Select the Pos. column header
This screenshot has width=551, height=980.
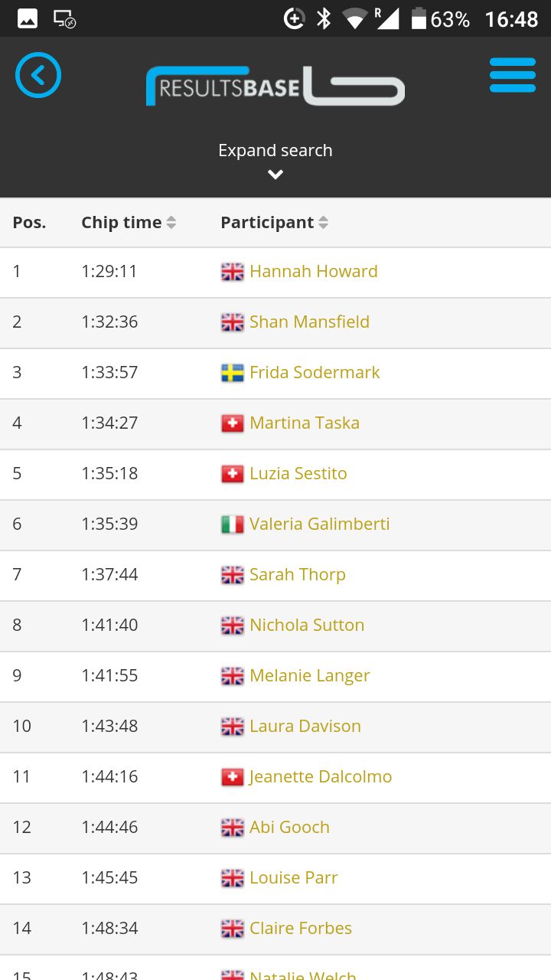[x=29, y=223]
